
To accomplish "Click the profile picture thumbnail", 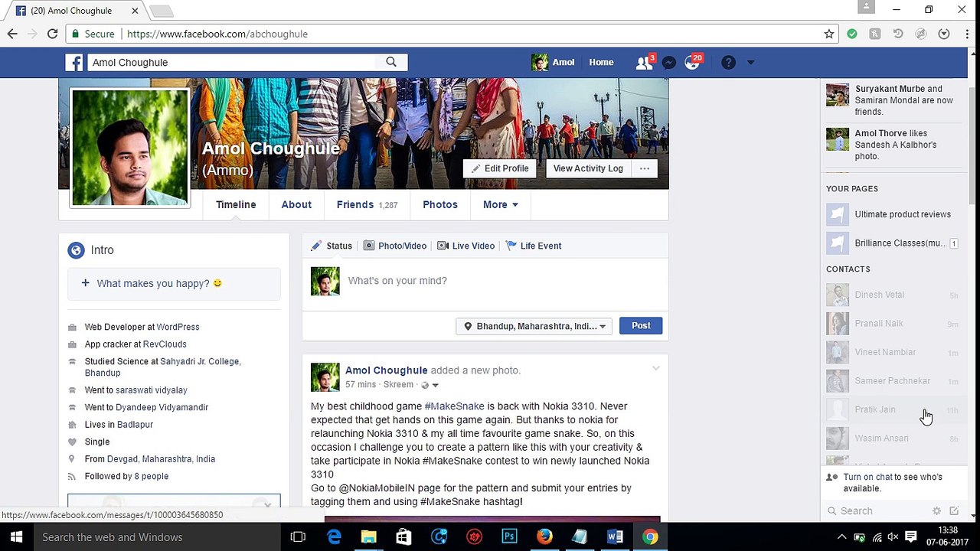I will point(130,148).
